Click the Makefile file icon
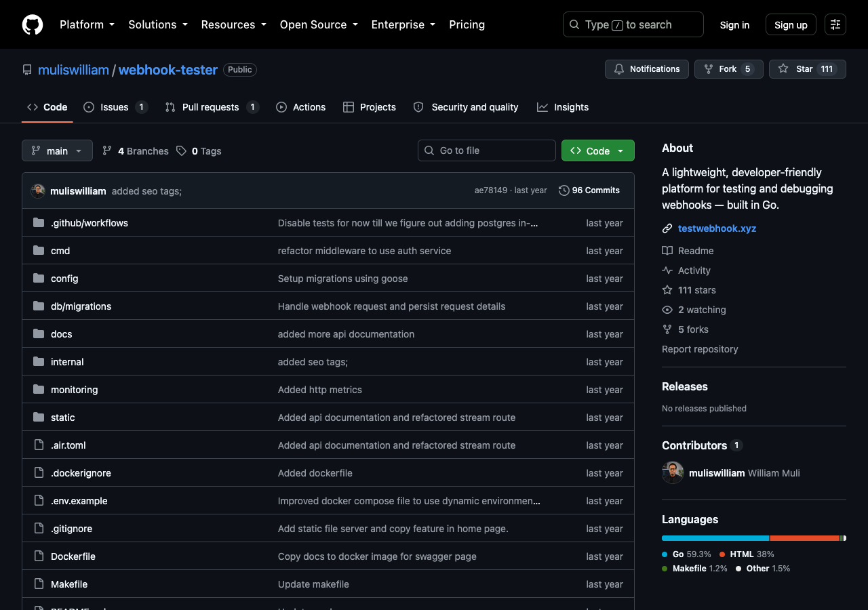The image size is (868, 610). (x=39, y=584)
